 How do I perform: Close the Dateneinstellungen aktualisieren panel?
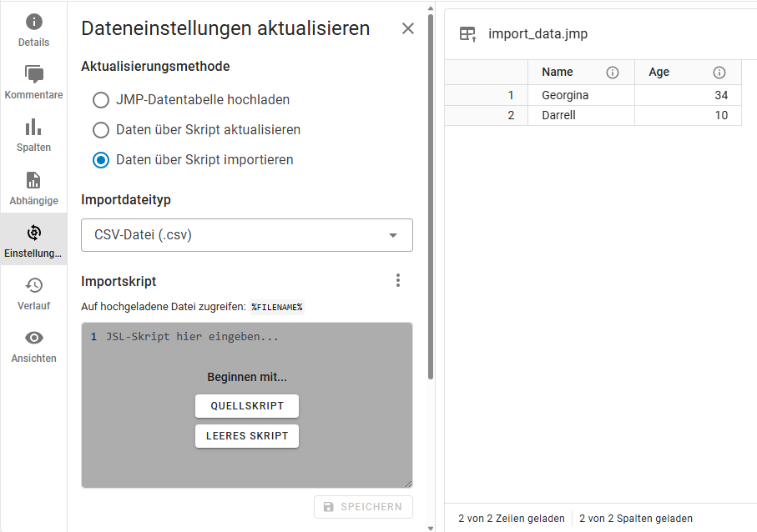[408, 28]
